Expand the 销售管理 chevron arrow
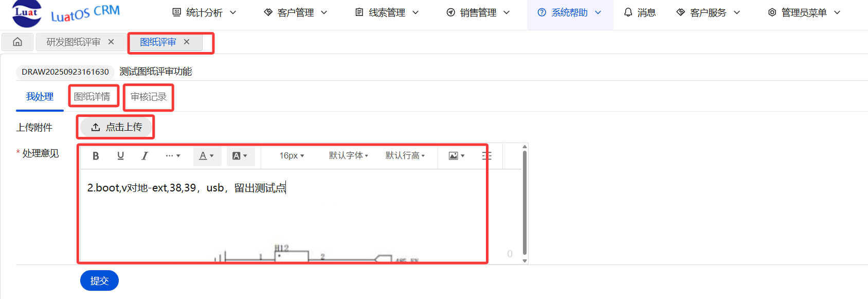This screenshot has height=299, width=868. coord(507,12)
